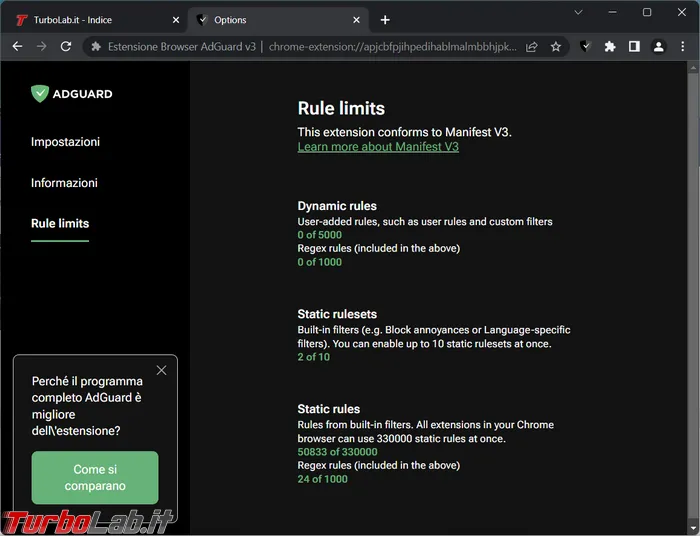
Task: Open Impostazioni in sidebar
Action: tap(66, 142)
